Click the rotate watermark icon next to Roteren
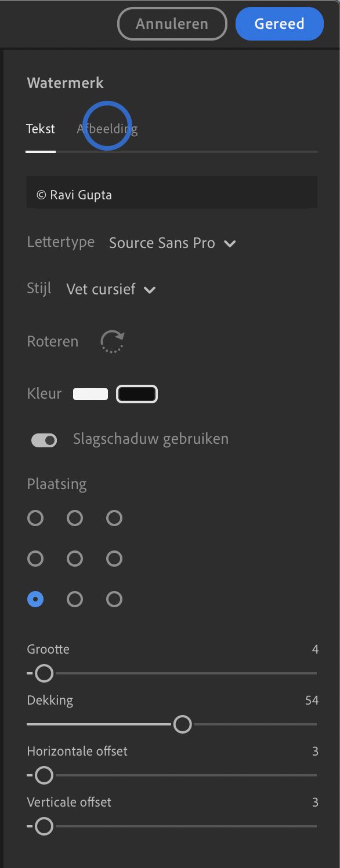The height and width of the screenshot is (868, 340). 112,341
